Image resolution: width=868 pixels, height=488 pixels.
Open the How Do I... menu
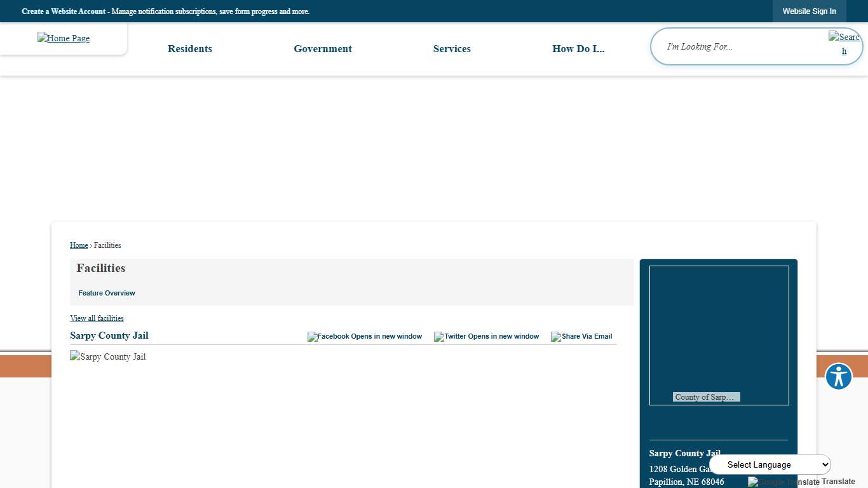578,49
